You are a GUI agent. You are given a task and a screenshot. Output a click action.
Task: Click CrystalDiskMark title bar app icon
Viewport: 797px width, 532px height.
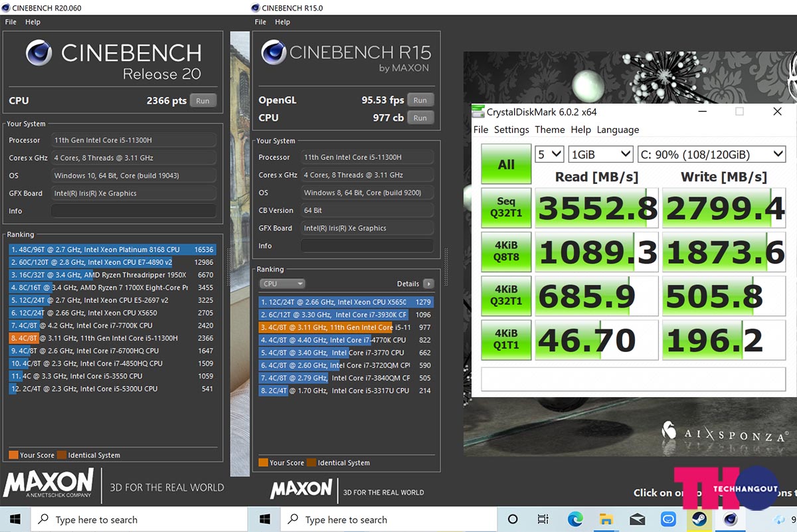pos(478,112)
